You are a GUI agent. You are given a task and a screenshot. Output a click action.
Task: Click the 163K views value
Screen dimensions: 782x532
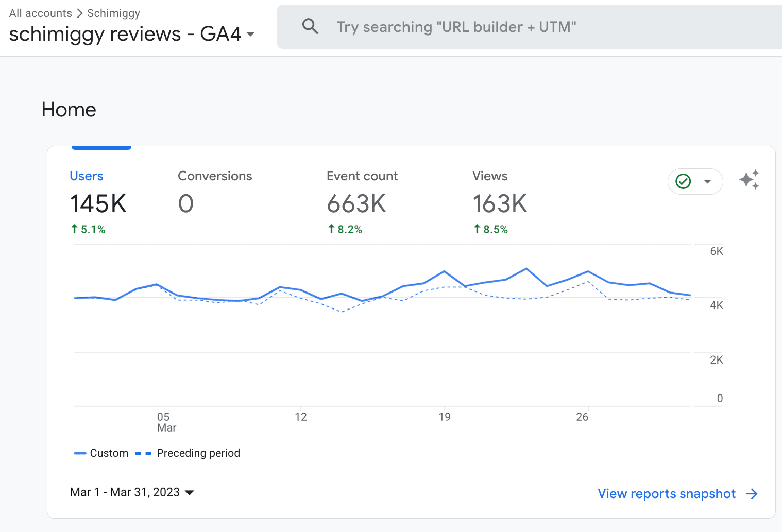tap(500, 203)
